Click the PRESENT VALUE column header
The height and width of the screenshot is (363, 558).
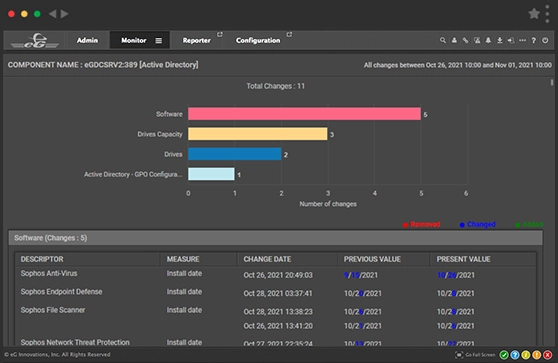463,259
